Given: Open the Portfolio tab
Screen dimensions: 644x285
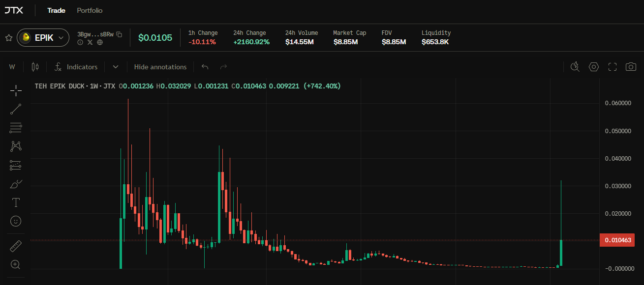Looking at the screenshot, I should (90, 10).
